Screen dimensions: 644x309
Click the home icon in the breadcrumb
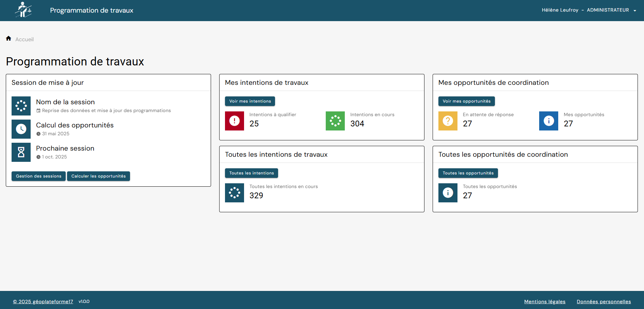click(x=9, y=38)
